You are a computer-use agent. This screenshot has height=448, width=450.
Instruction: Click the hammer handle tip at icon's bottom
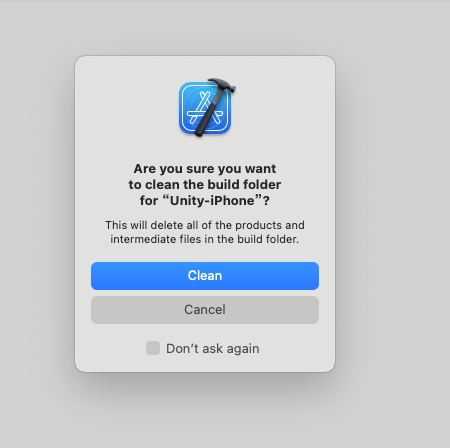(x=199, y=132)
